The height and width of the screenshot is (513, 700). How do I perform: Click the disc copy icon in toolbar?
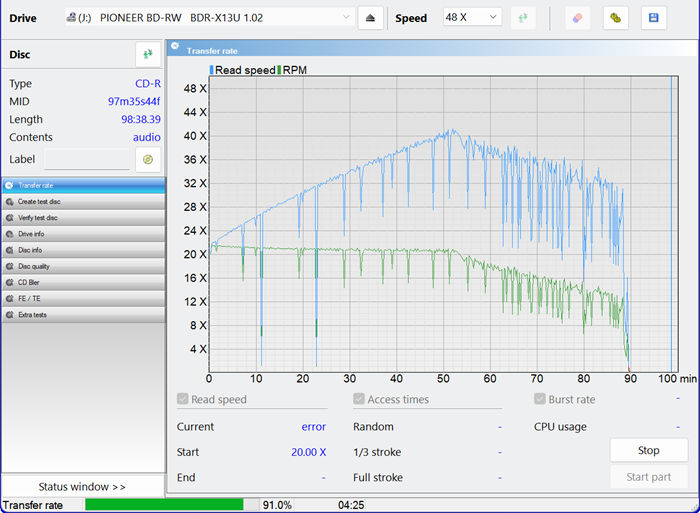(615, 18)
